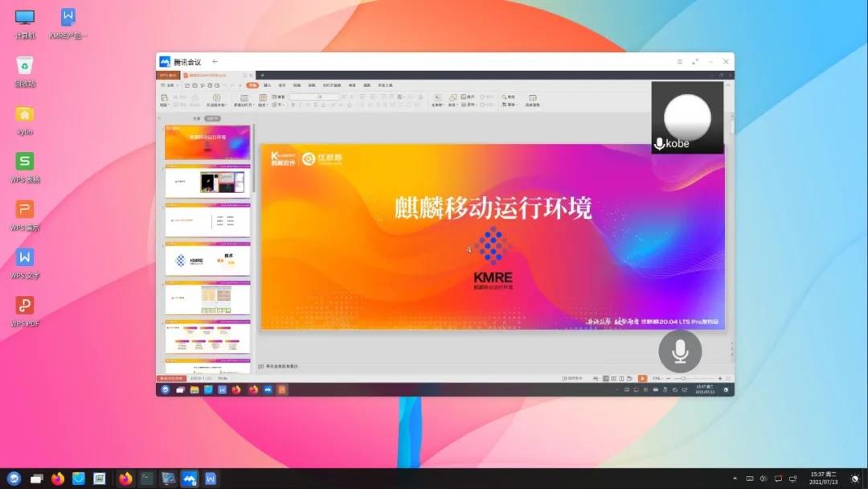868x489 pixels.
Task: Click the zoom slider in shared WPS status bar
Action: (682, 378)
